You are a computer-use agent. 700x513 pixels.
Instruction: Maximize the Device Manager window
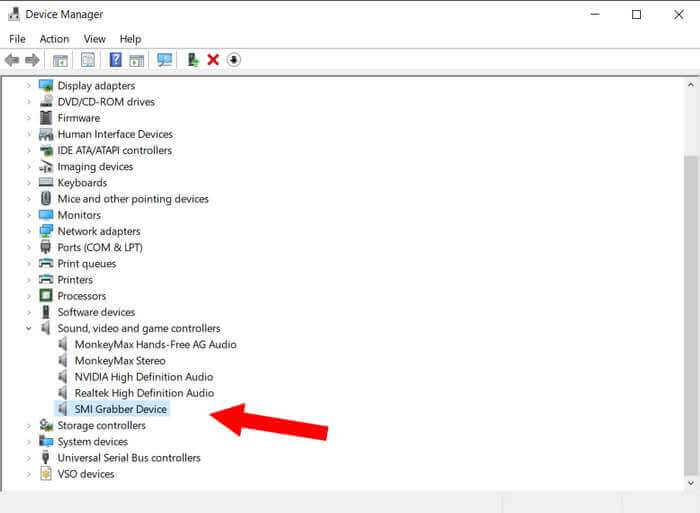point(637,14)
